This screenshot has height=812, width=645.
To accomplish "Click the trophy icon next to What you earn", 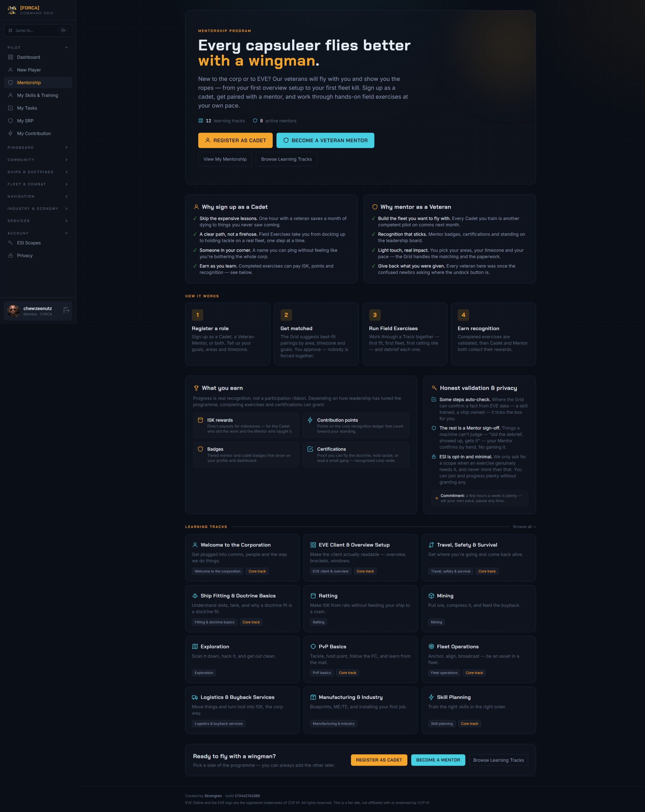I will coord(196,388).
